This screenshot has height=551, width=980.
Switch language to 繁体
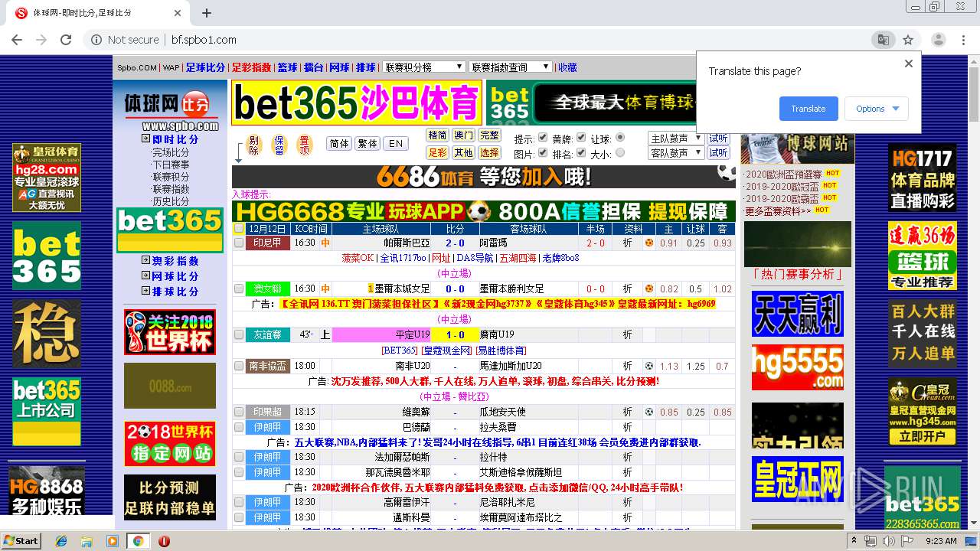(367, 143)
